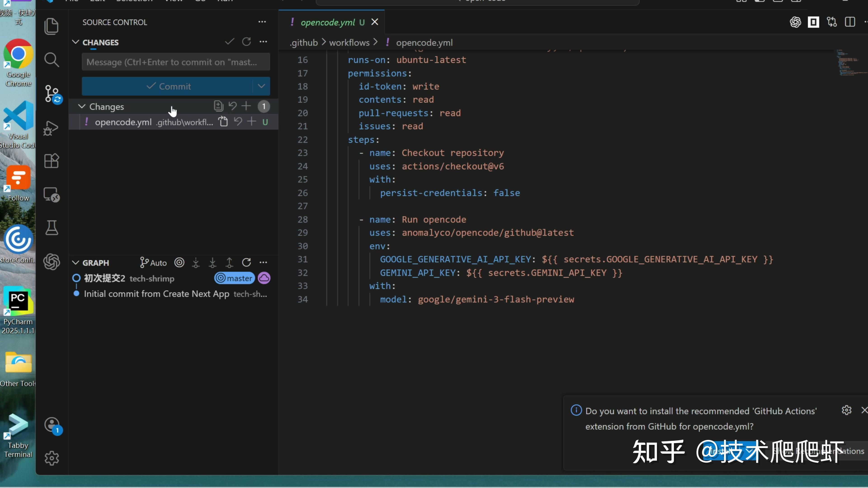Screen dimensions: 868x488
Task: Go to current history item target icon
Action: pyautogui.click(x=179, y=262)
